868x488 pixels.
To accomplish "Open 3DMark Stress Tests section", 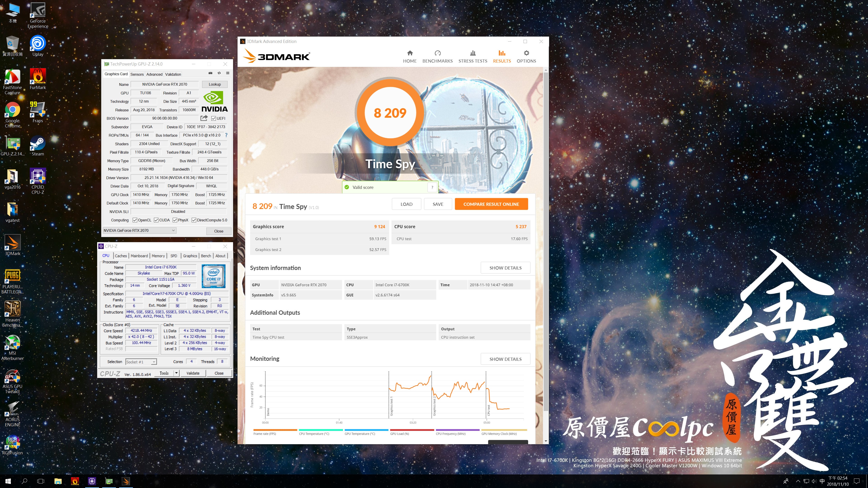I will coord(473,56).
